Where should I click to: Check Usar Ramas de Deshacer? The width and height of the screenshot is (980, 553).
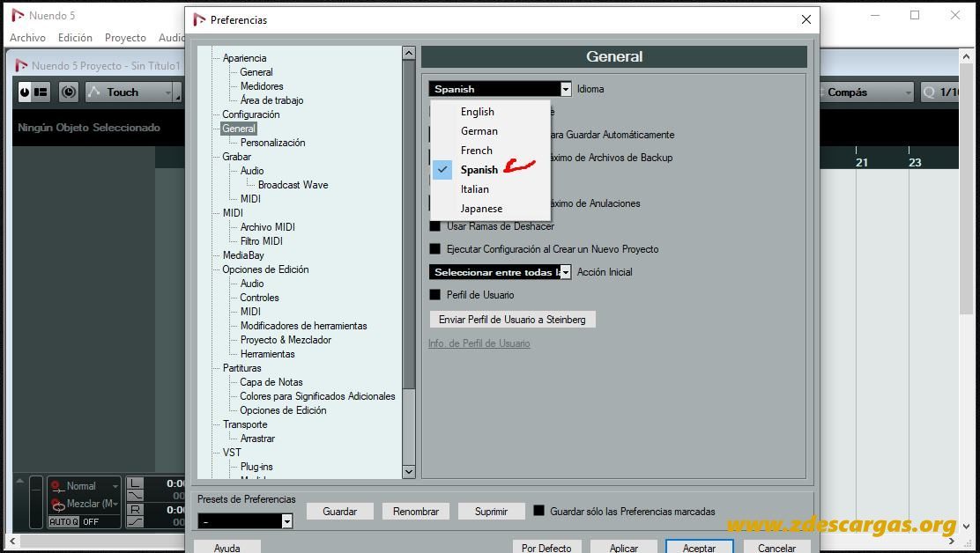(435, 226)
